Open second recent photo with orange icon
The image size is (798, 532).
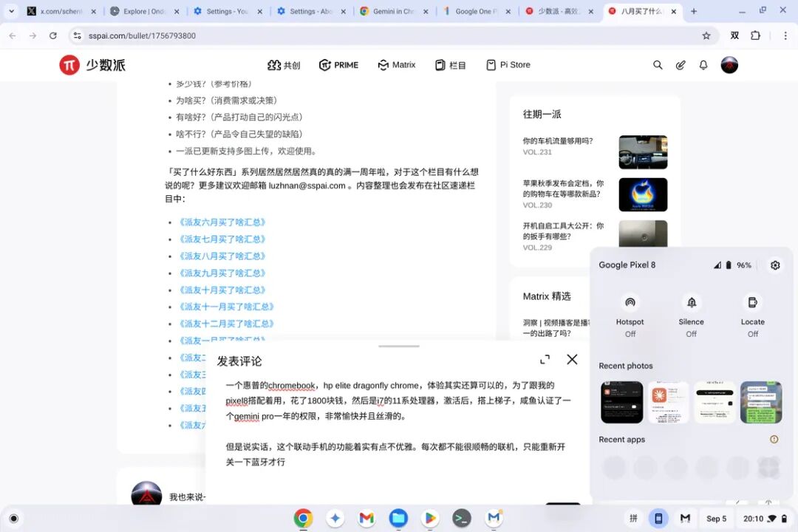[668, 403]
